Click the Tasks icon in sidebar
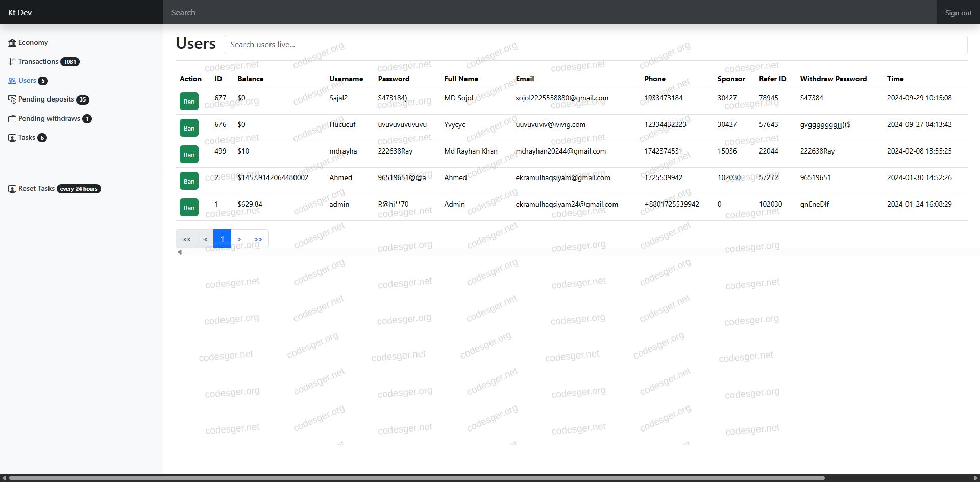The height and width of the screenshot is (482, 980). point(12,138)
